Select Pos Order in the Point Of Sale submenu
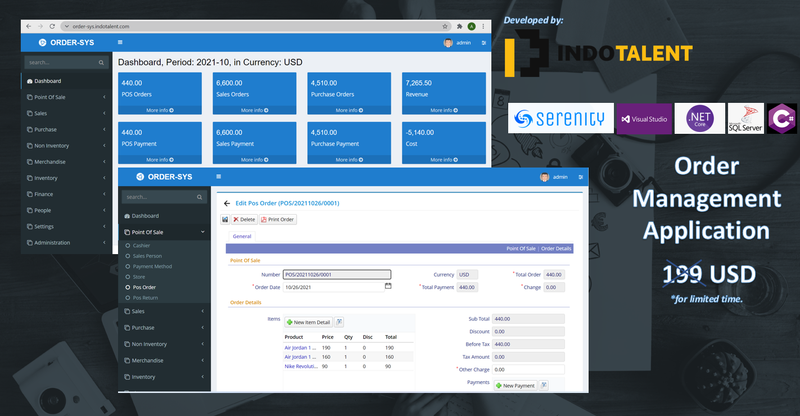800x416 pixels. pyautogui.click(x=144, y=287)
